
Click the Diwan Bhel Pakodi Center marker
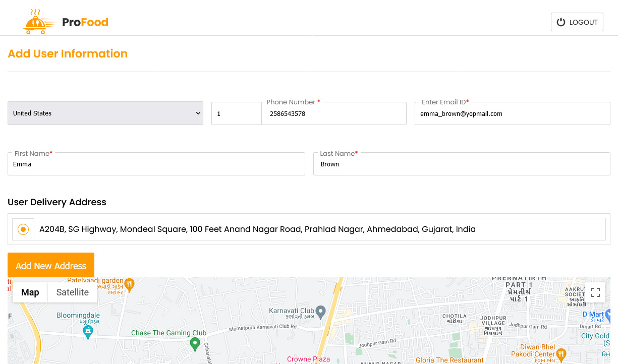560,353
